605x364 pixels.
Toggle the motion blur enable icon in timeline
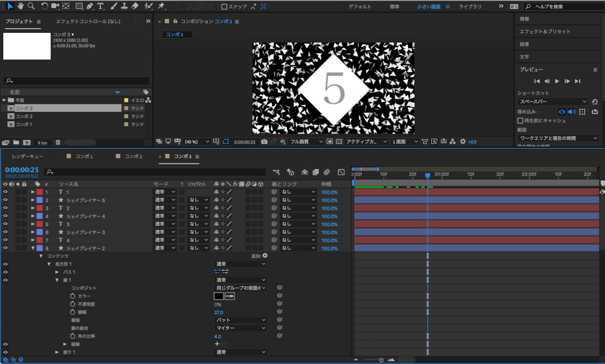(x=327, y=172)
